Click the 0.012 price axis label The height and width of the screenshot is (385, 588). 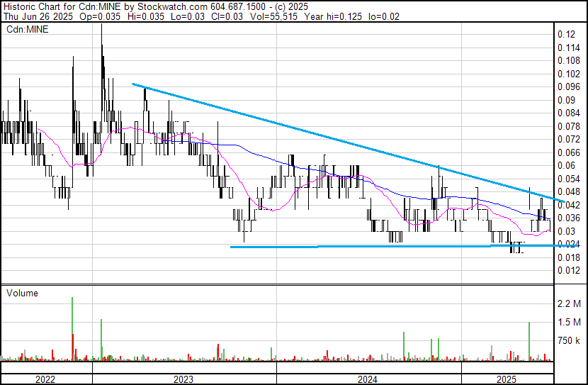point(568,270)
